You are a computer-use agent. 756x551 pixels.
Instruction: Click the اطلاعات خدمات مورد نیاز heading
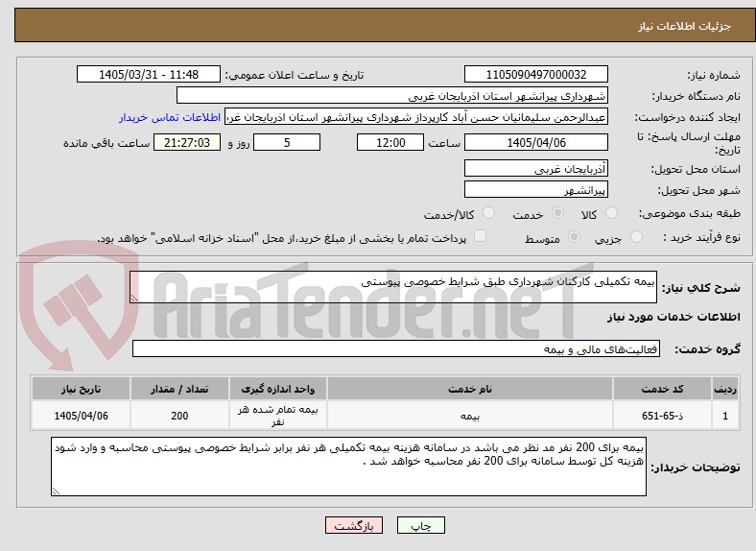(673, 317)
